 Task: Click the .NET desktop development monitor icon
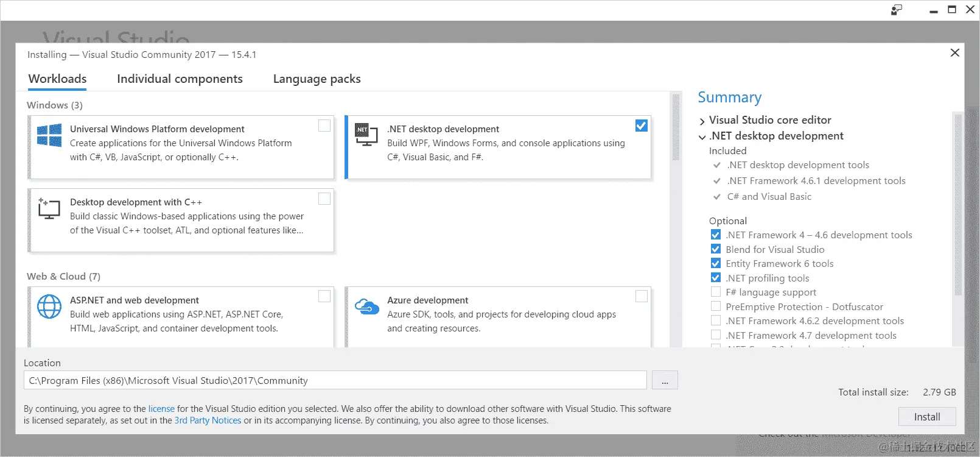(x=366, y=135)
